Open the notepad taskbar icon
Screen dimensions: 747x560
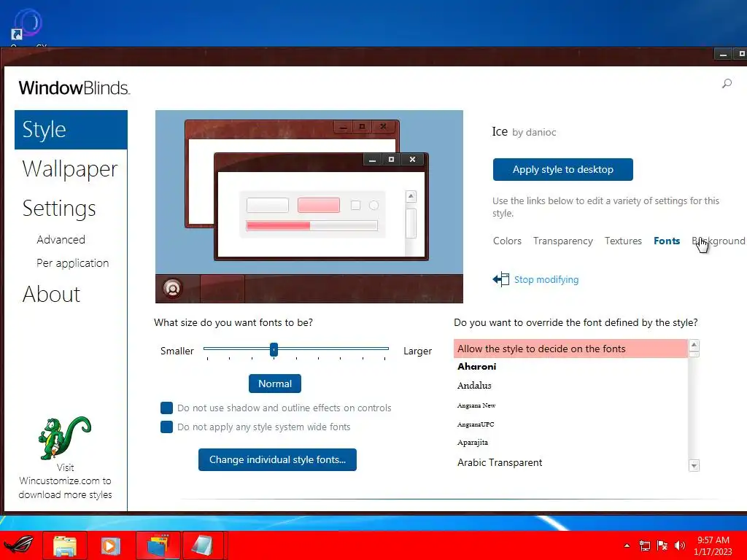tap(203, 545)
